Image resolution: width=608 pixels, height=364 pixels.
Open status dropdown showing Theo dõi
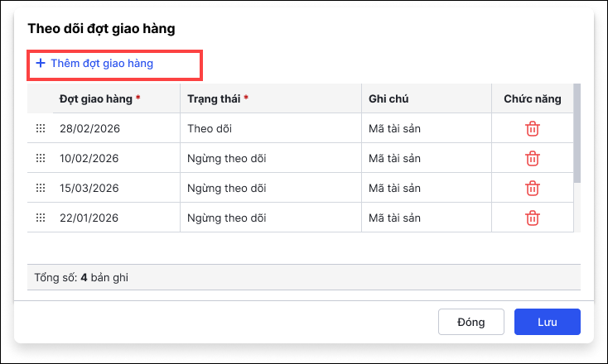click(x=269, y=128)
